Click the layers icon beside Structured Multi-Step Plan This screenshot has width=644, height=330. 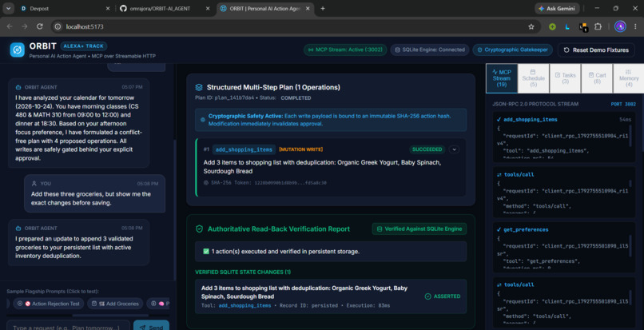(x=199, y=88)
